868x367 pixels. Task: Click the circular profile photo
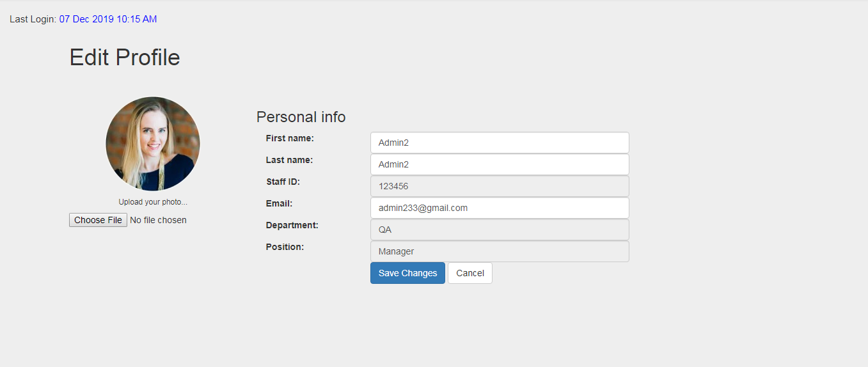pos(153,144)
